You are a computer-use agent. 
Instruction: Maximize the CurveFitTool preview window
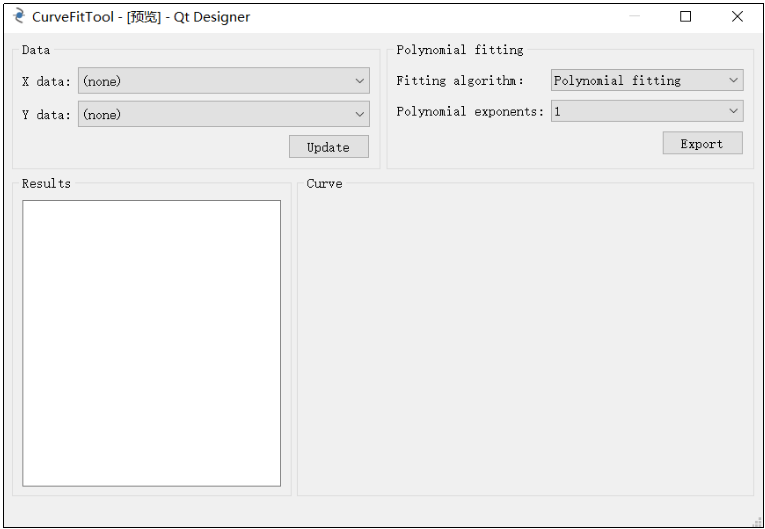pyautogui.click(x=685, y=17)
